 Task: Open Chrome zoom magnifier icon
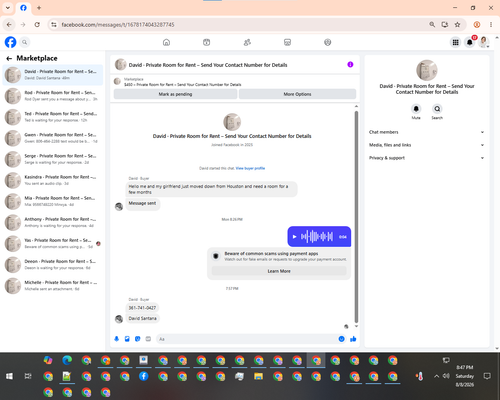point(432,25)
